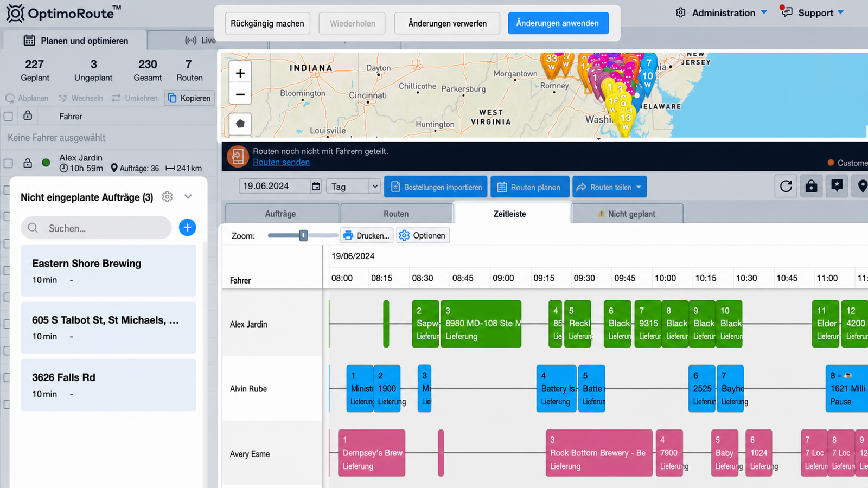Screen dimensions: 868x488
Task: Select the Eastern Shore Brewing order card
Action: coord(108,271)
